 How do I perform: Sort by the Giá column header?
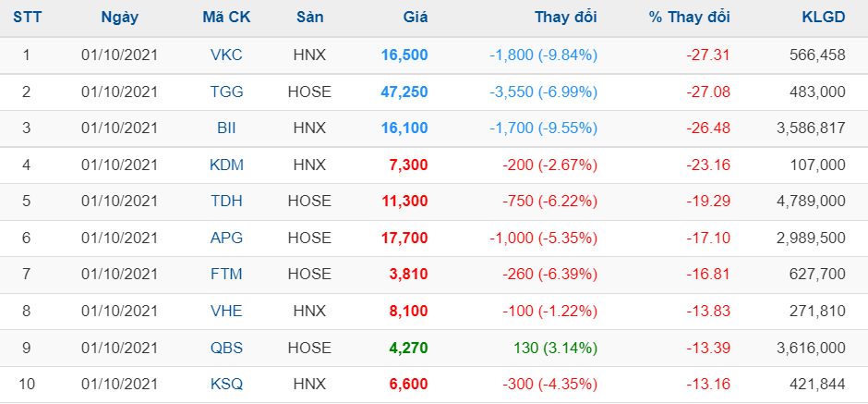(416, 18)
